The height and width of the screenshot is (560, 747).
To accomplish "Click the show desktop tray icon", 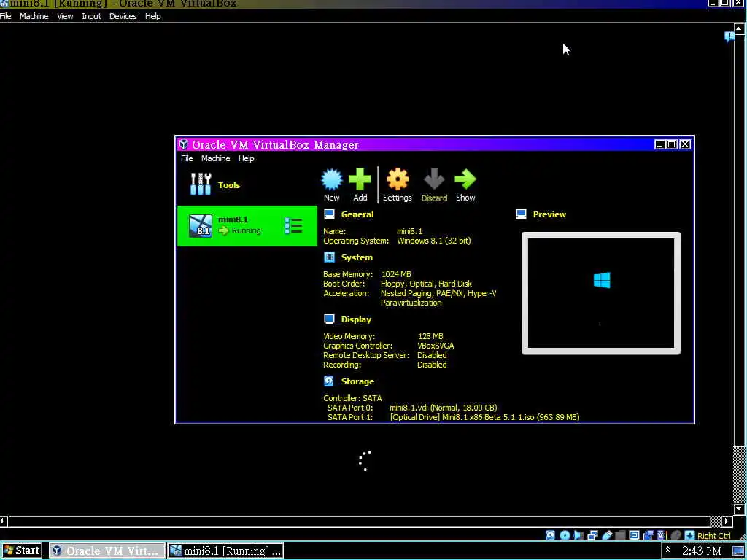I will click(x=738, y=551).
